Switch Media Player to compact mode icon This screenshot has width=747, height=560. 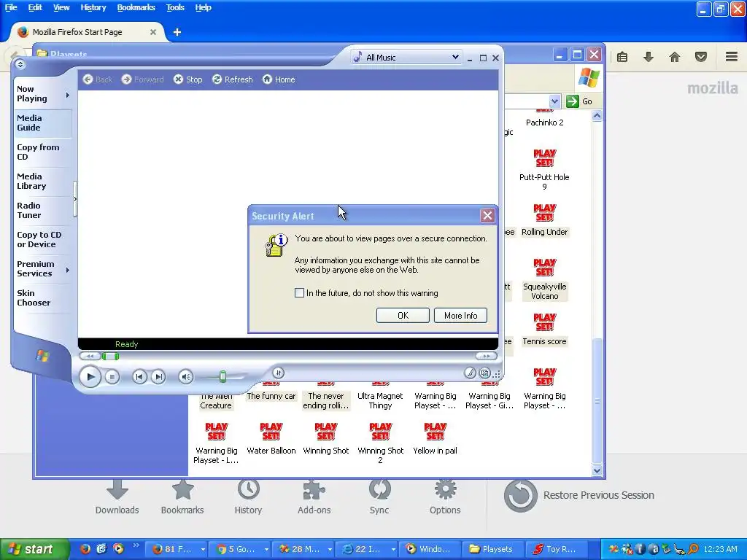[x=484, y=373]
